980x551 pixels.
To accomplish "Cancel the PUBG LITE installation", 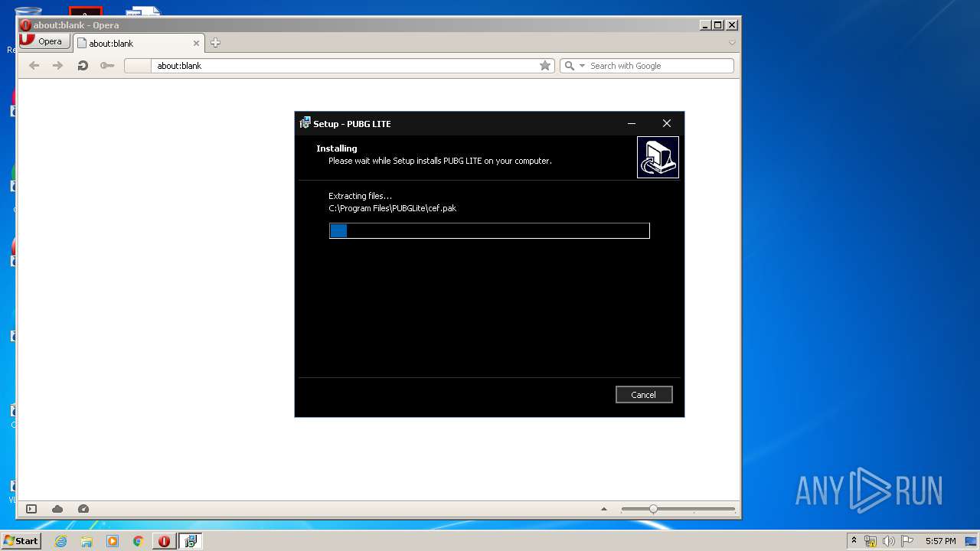I will pyautogui.click(x=644, y=395).
